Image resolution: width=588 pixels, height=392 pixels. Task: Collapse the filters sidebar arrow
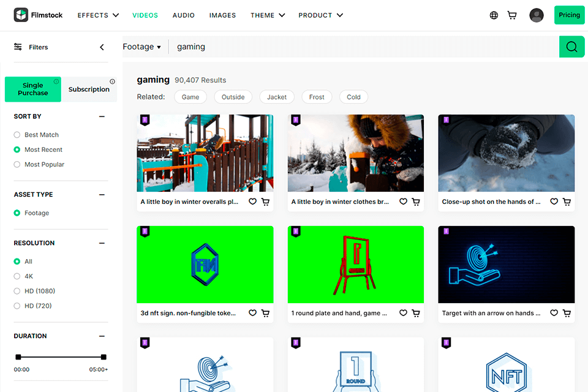coord(102,47)
